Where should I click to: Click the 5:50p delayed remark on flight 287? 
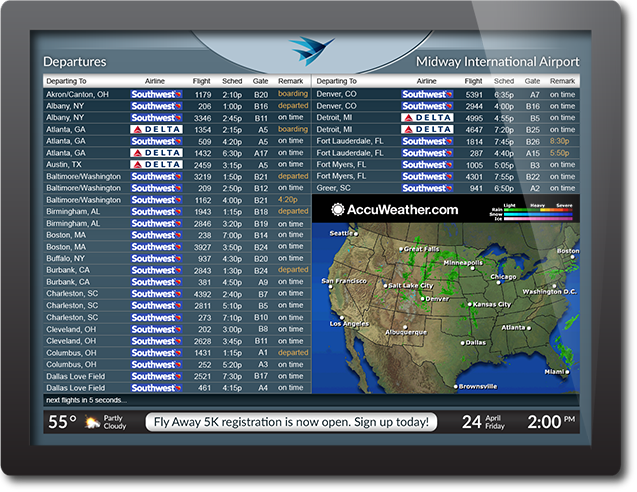(559, 153)
